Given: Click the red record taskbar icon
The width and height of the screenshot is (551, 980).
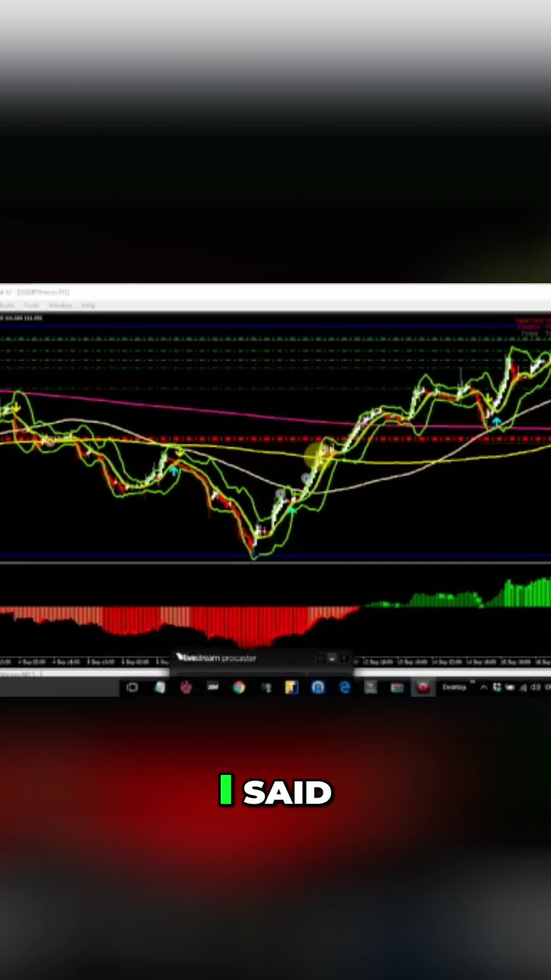Looking at the screenshot, I should click(x=423, y=688).
